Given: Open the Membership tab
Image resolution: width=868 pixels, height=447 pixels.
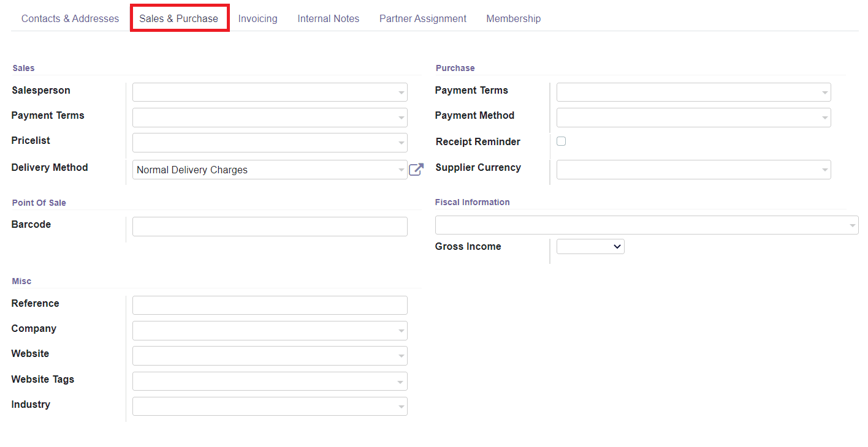Looking at the screenshot, I should [x=513, y=18].
